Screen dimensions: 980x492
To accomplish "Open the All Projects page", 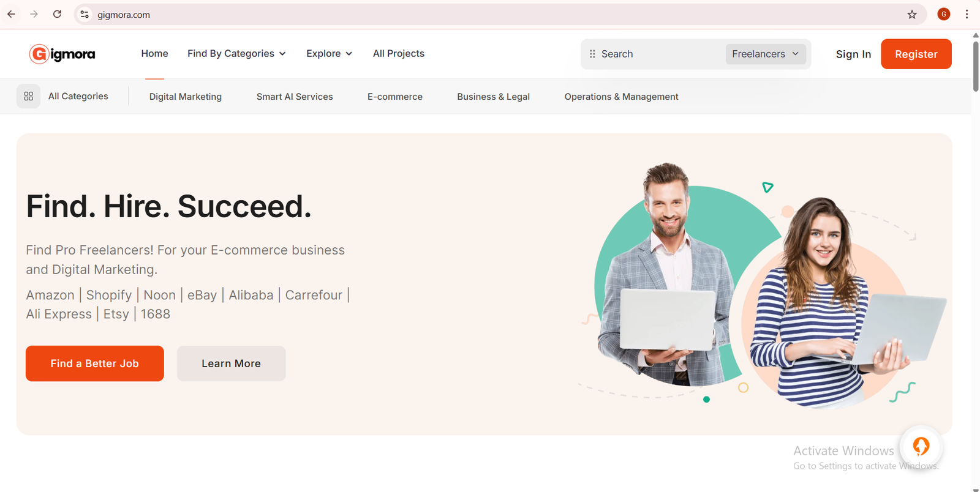I will (x=399, y=53).
